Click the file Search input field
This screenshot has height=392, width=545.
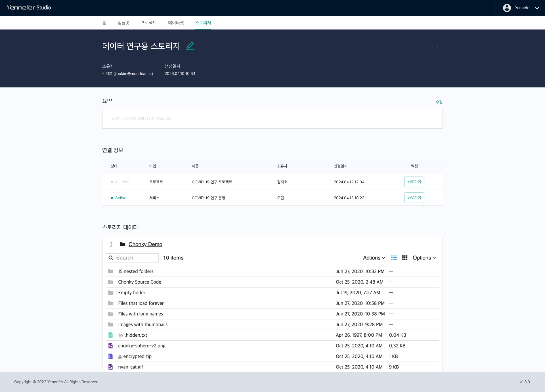click(x=136, y=258)
